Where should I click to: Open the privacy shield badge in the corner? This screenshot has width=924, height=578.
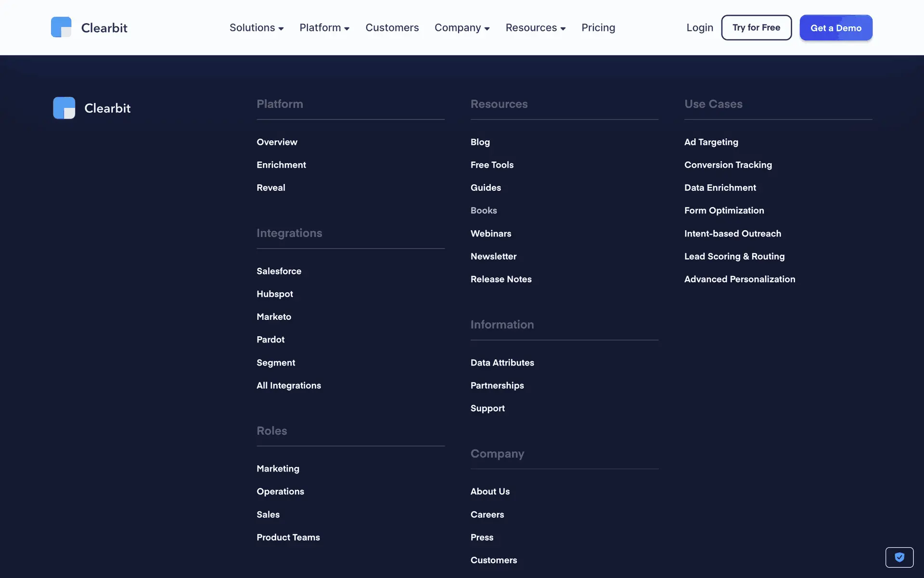point(899,557)
